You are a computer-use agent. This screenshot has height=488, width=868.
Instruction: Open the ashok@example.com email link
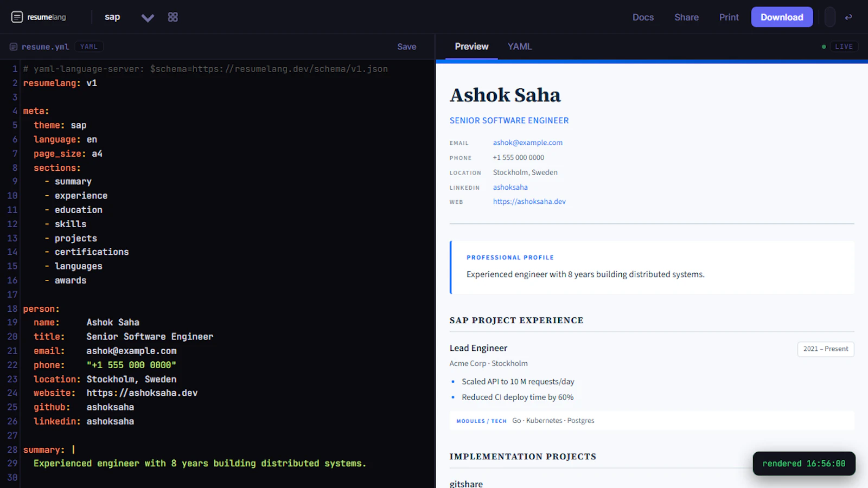pos(527,143)
